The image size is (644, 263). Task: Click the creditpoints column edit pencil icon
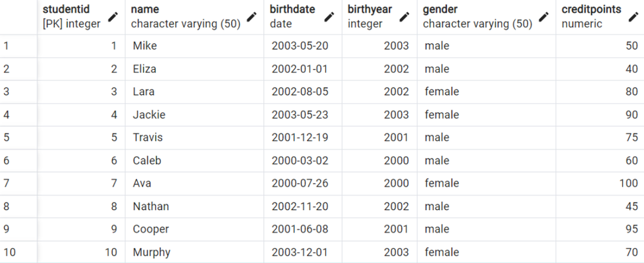coord(633,17)
